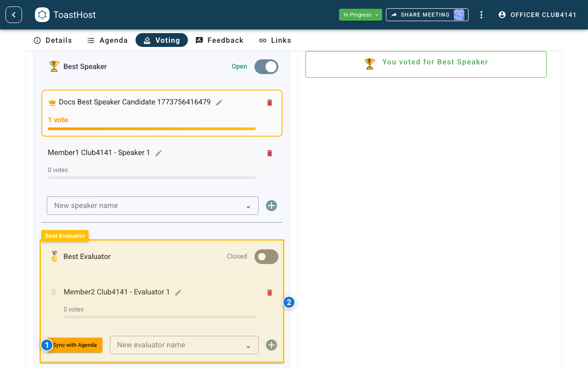Open the In Progress status dropdown
The height and width of the screenshot is (368, 588).
click(360, 14)
